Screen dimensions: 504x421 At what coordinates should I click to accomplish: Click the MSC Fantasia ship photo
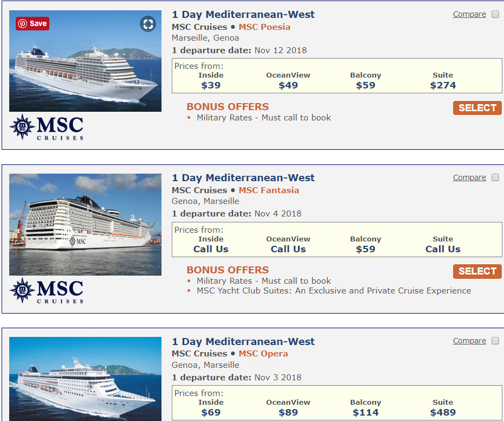pos(85,225)
